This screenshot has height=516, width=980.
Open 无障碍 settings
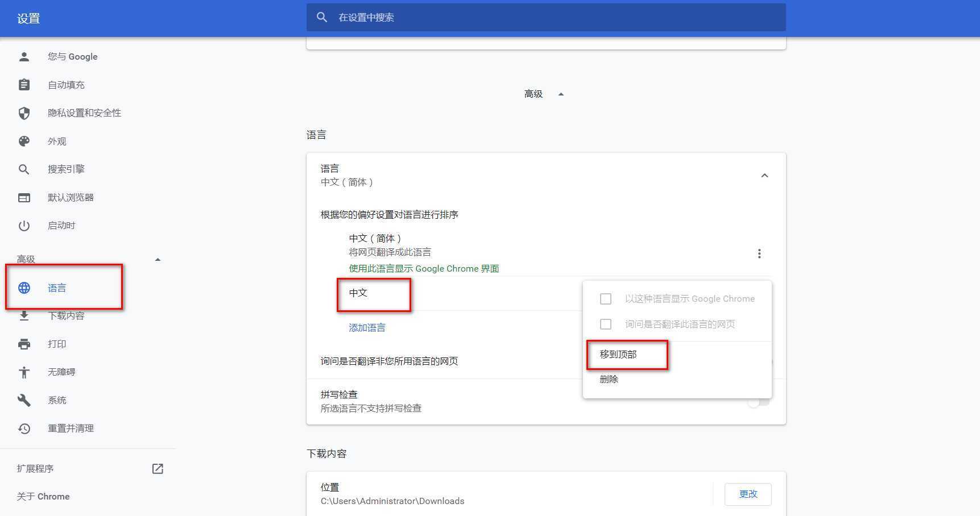pos(61,372)
